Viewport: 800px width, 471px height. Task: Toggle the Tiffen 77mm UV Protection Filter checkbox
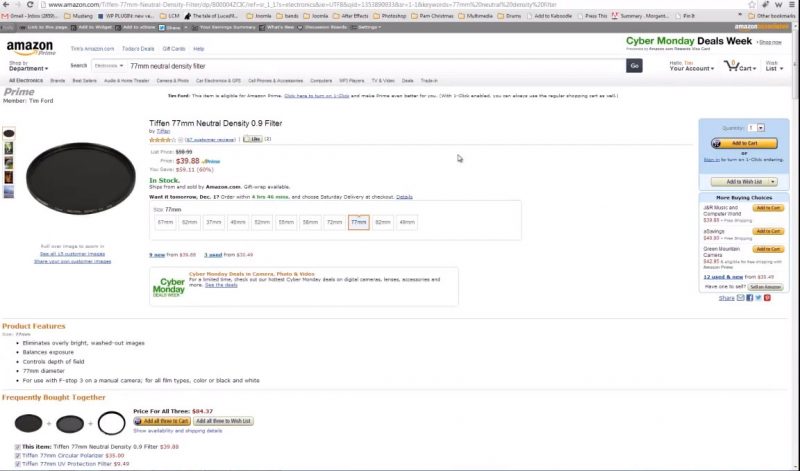pyautogui.click(x=18, y=464)
